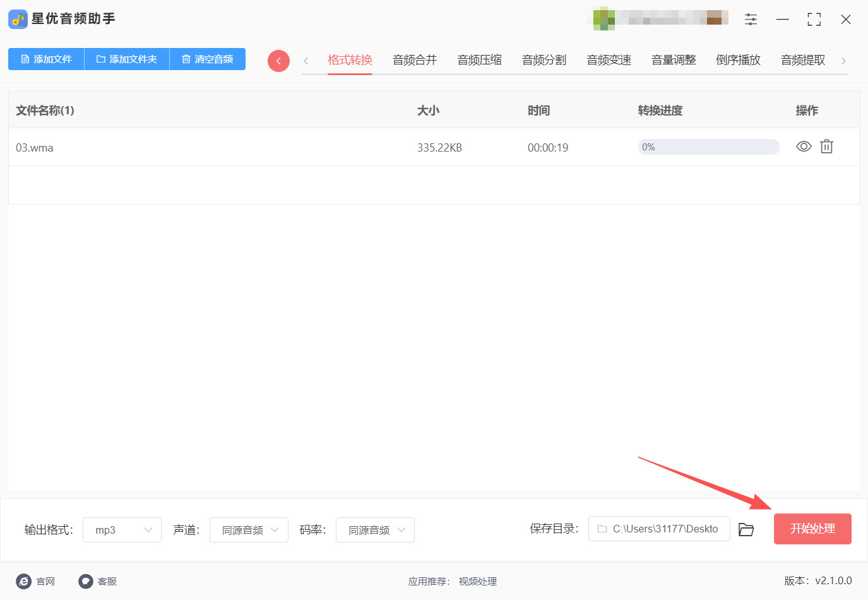Viewport: 868px width, 600px height.
Task: Click the save directory path field
Action: [x=659, y=529]
